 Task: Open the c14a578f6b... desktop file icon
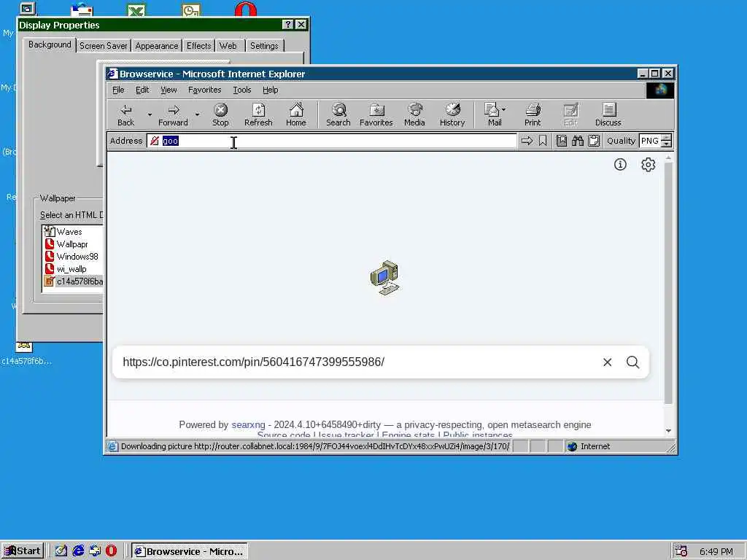click(x=25, y=354)
